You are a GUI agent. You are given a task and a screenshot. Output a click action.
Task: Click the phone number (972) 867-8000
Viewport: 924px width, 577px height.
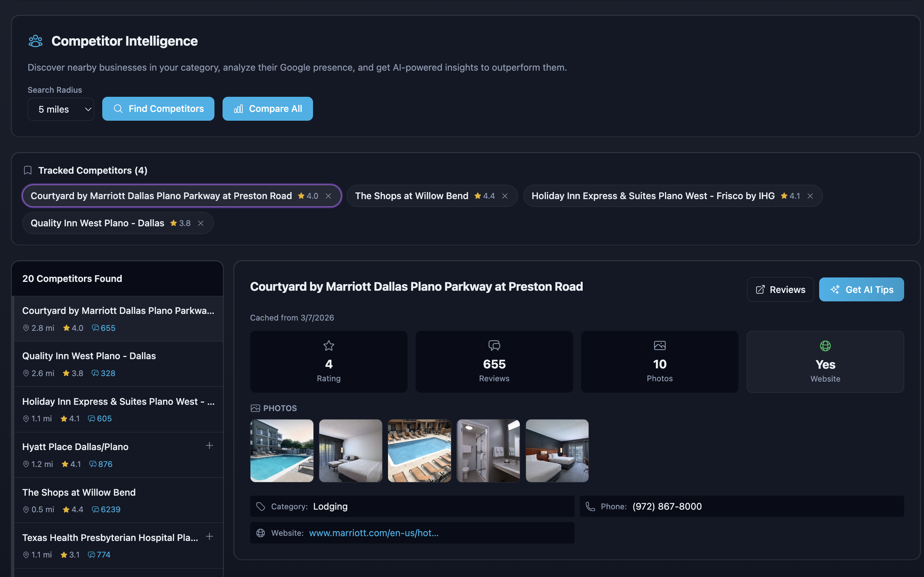[x=667, y=506]
